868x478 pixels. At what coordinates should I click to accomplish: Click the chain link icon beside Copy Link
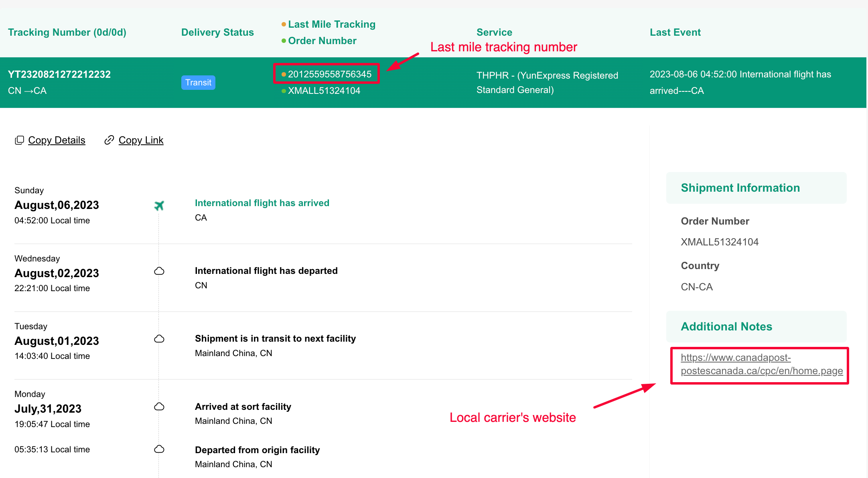[109, 140]
